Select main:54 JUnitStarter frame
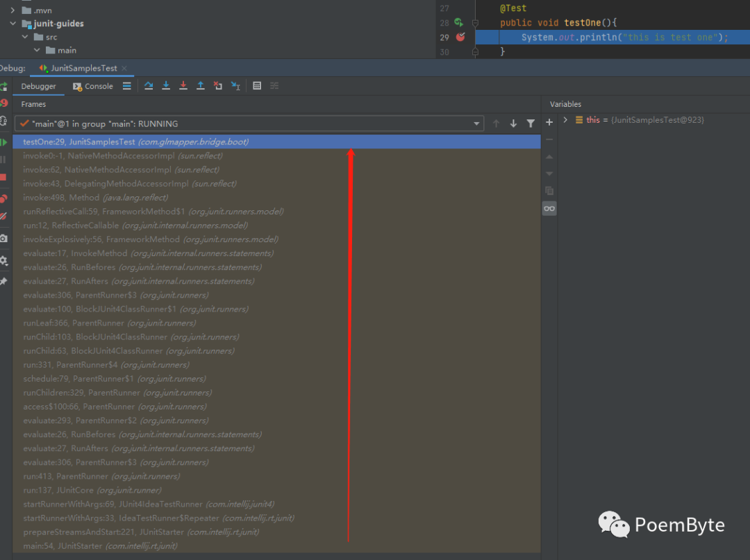This screenshot has width=750, height=560. (276, 545)
